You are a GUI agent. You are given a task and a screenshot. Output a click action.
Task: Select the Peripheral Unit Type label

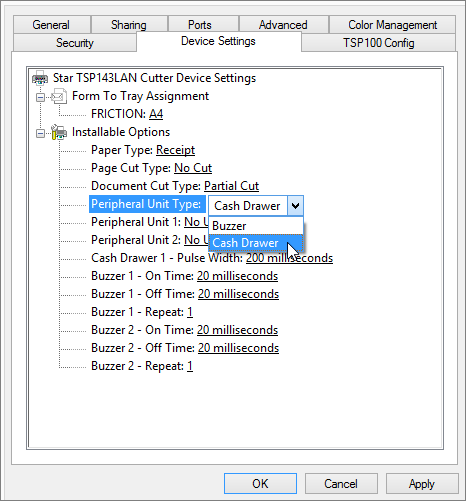146,204
